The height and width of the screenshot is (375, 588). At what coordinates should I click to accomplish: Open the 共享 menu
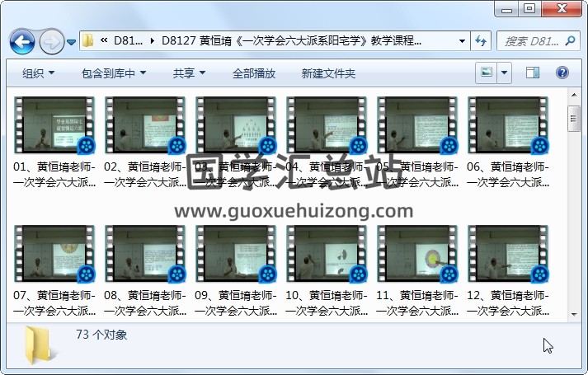coord(189,73)
